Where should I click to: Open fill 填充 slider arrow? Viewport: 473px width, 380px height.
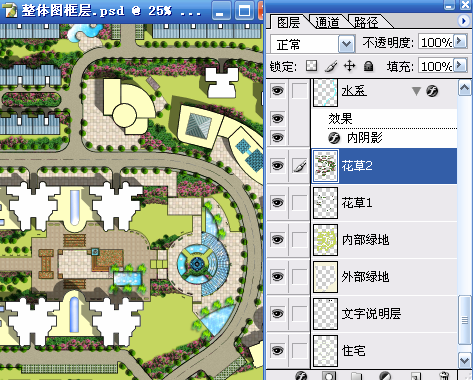click(x=460, y=65)
